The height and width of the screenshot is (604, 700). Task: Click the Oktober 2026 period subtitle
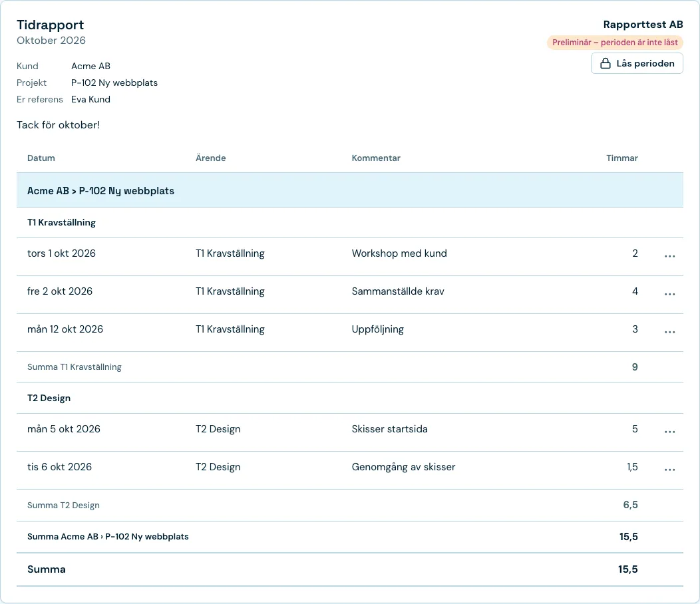(51, 40)
